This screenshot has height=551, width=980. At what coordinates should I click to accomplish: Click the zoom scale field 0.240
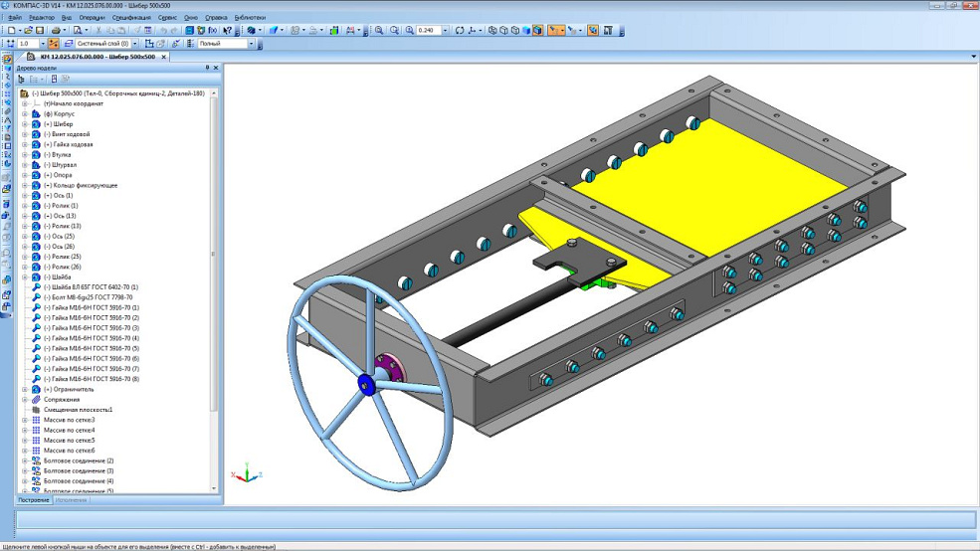coord(430,31)
